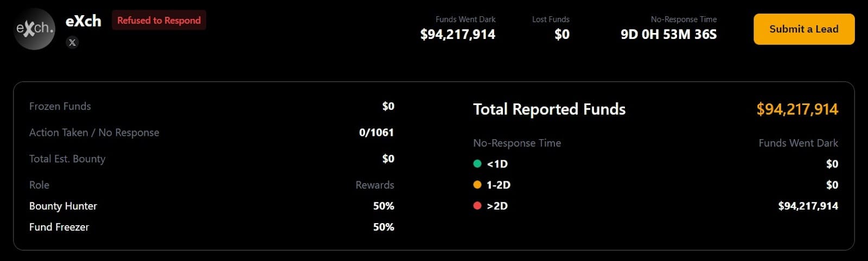Open the X (Twitter) profile icon
Screen dimensions: 868x261
coord(72,42)
